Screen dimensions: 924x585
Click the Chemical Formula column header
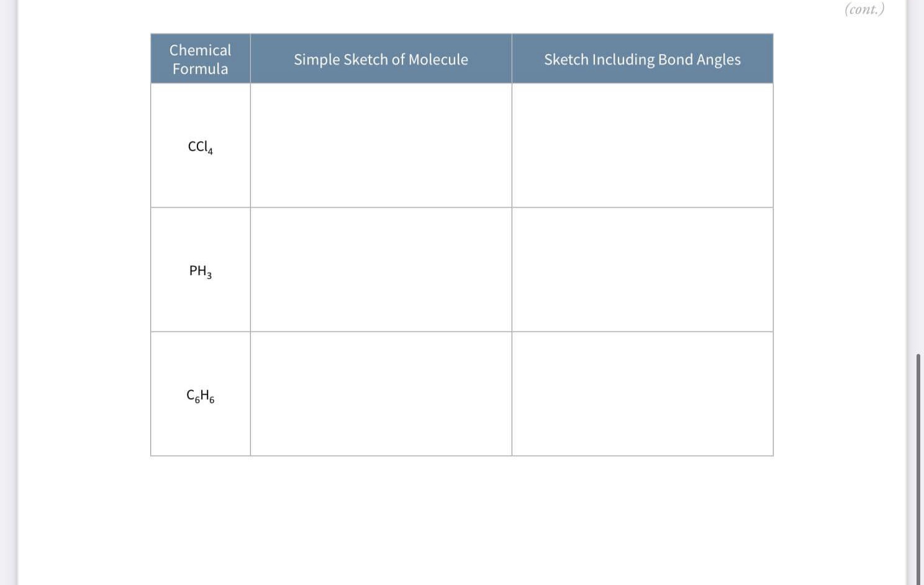201,59
